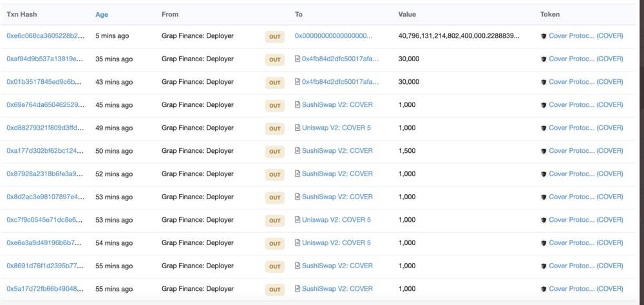Open transaction hash 0x5a17d72fb66b49048

[x=45, y=289]
